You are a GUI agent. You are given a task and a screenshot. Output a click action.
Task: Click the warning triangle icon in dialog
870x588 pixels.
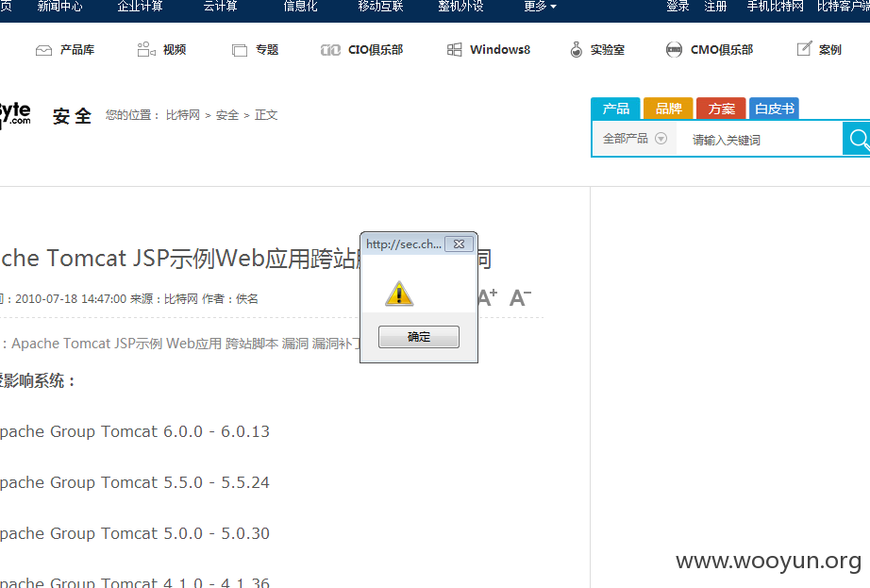399,294
